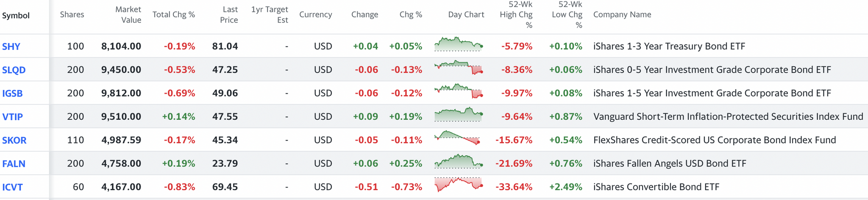
Task: Open the SLQD ticker symbol link
Action: click(14, 70)
